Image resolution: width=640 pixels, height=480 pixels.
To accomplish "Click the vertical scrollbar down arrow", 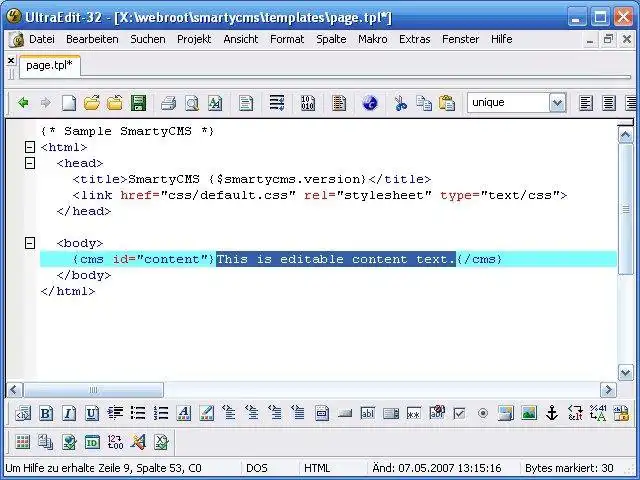I will pos(626,372).
